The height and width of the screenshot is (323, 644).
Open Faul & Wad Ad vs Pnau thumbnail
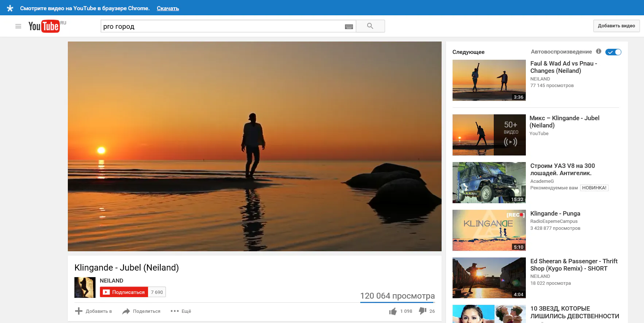point(489,80)
